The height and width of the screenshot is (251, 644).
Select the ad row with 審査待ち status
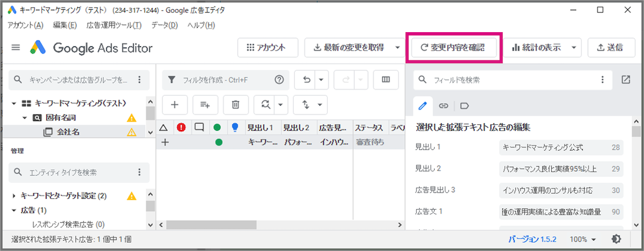[x=281, y=142]
